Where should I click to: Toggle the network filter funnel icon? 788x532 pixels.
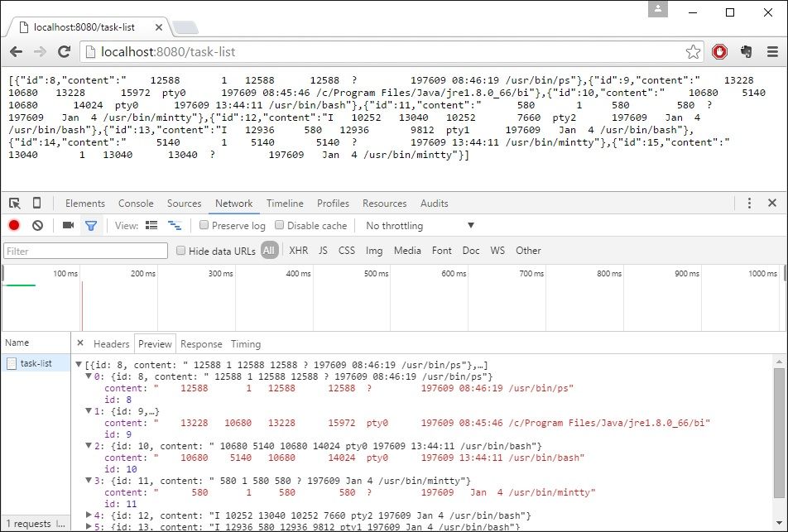(x=91, y=226)
